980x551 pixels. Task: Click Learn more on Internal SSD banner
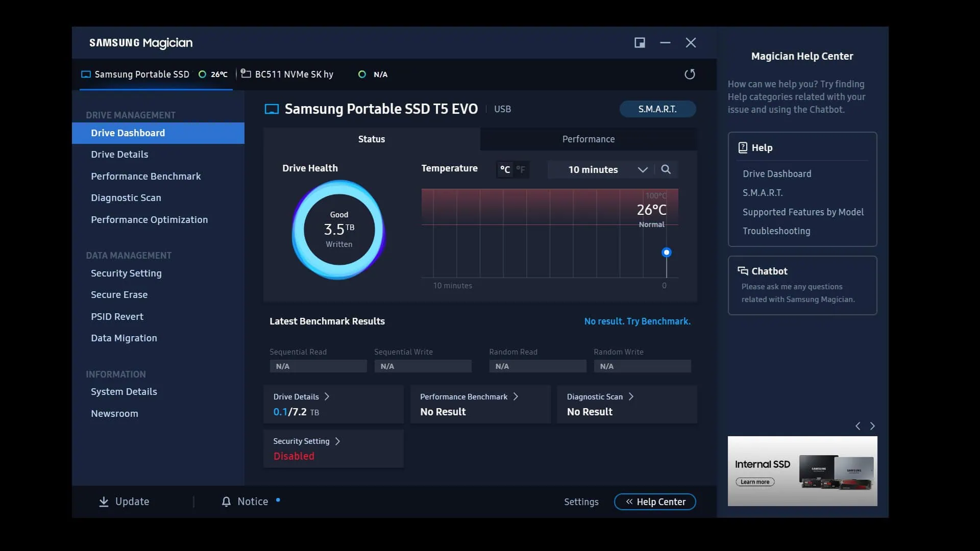coord(755,482)
